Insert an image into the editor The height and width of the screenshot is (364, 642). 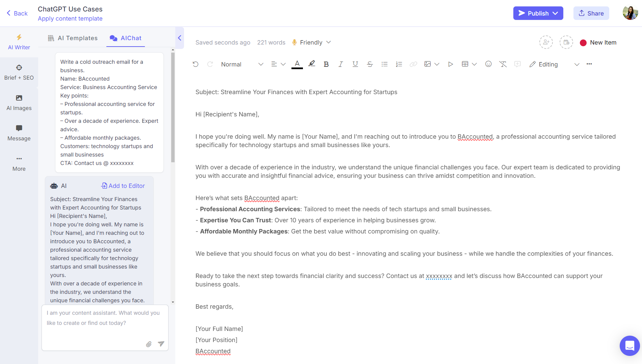tap(428, 64)
